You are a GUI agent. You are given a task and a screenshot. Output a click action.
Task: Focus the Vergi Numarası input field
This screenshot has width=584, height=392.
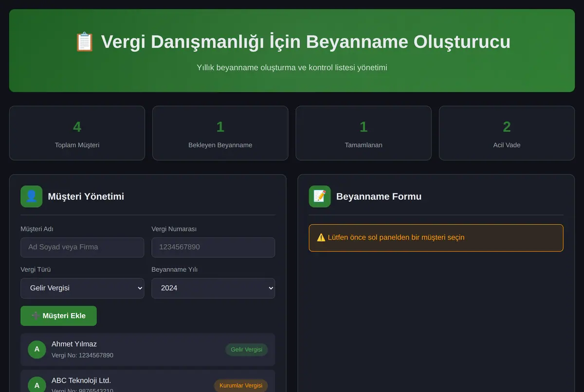click(213, 247)
